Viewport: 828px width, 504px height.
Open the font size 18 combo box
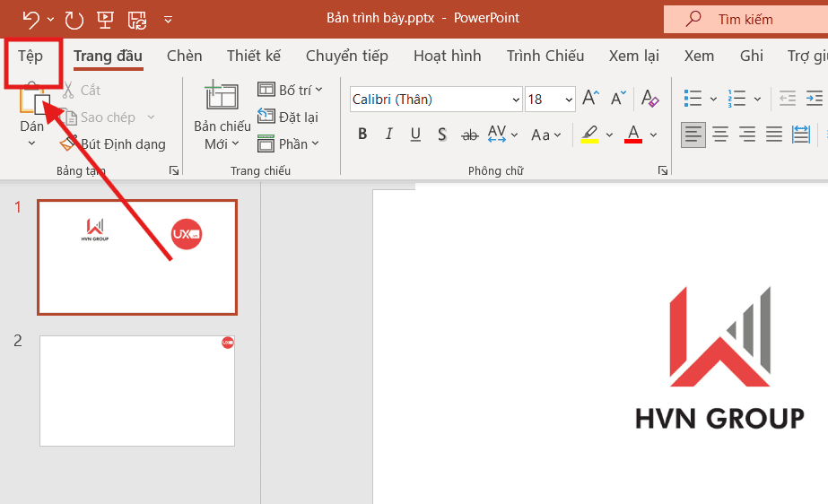pyautogui.click(x=550, y=100)
